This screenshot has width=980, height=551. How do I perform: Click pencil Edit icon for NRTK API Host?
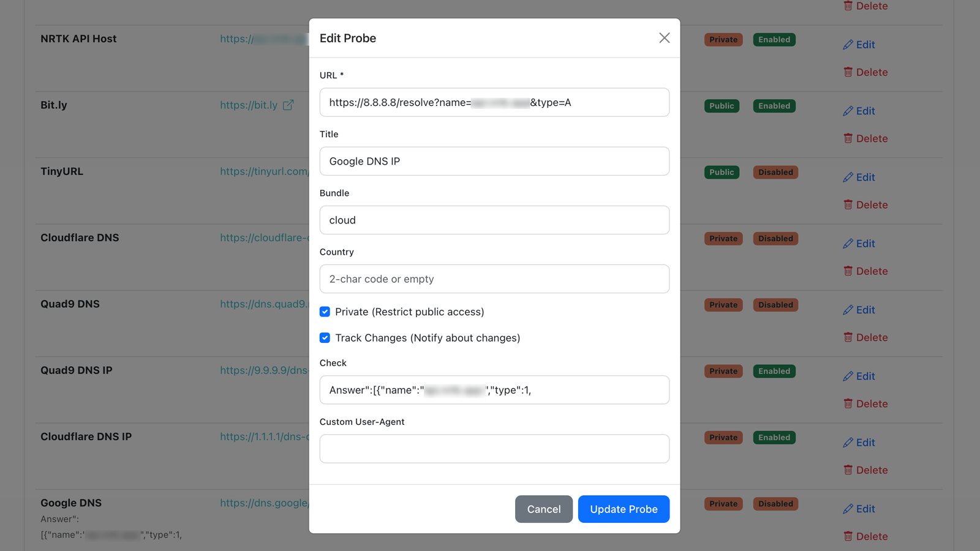[x=848, y=45]
